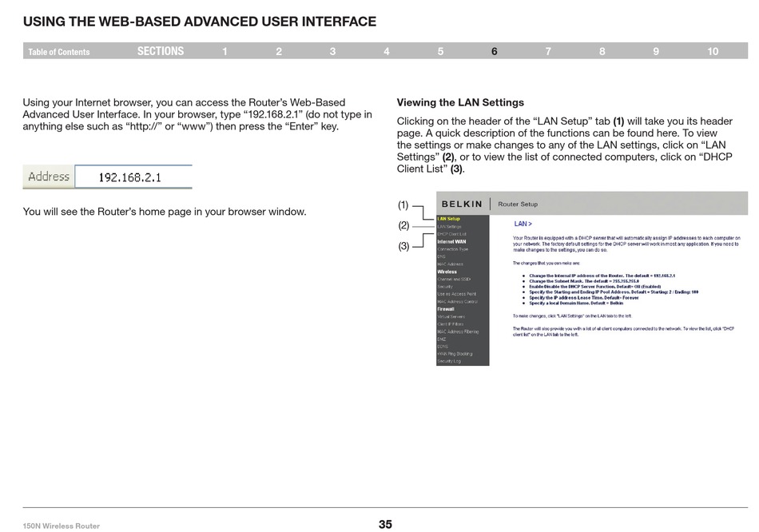Screen dimensions: 759x532
Task: Open Internet WAN sidebar header
Action: (x=451, y=241)
